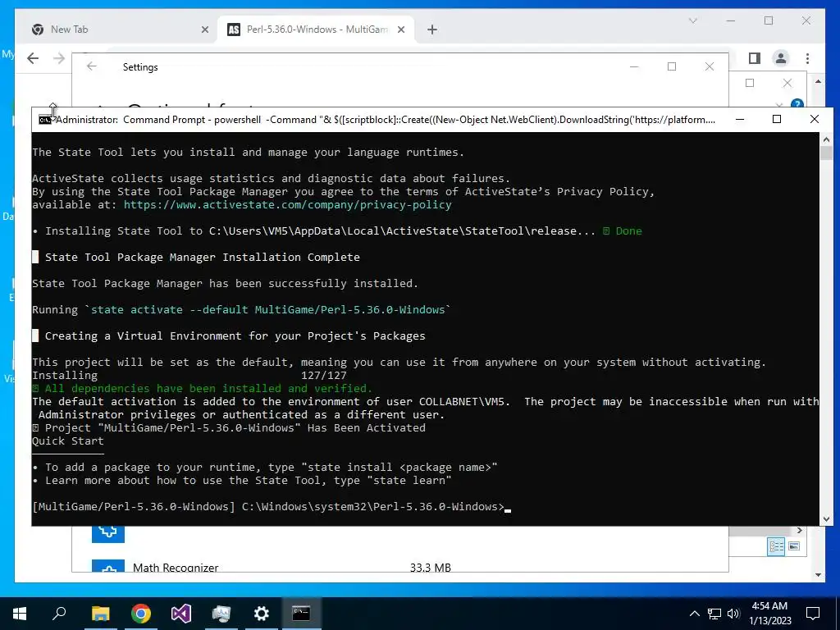This screenshot has height=630, width=840.
Task: Minimize the Command Prompt window
Action: point(740,119)
